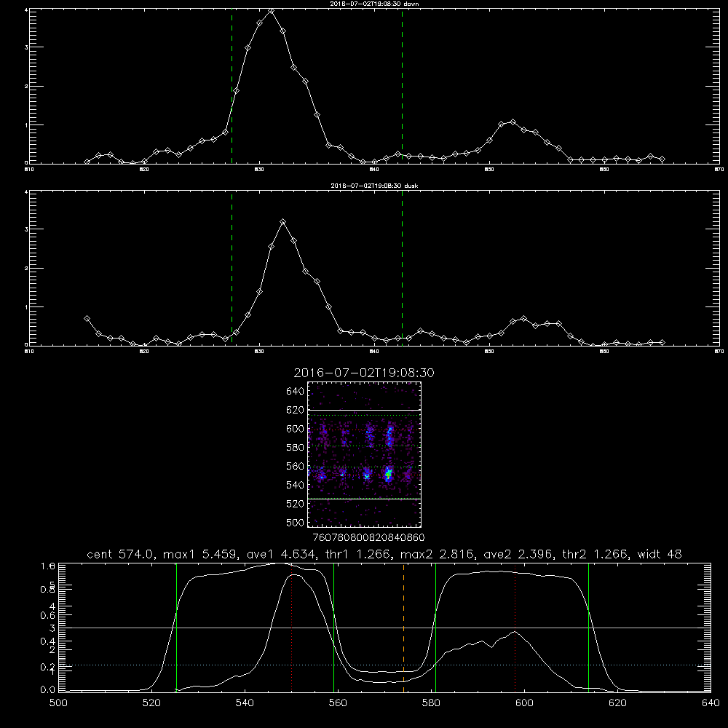Image resolution: width=728 pixels, height=728 pixels.
Task: Click the 560 label on bottom plot axis
Action: click(x=338, y=703)
